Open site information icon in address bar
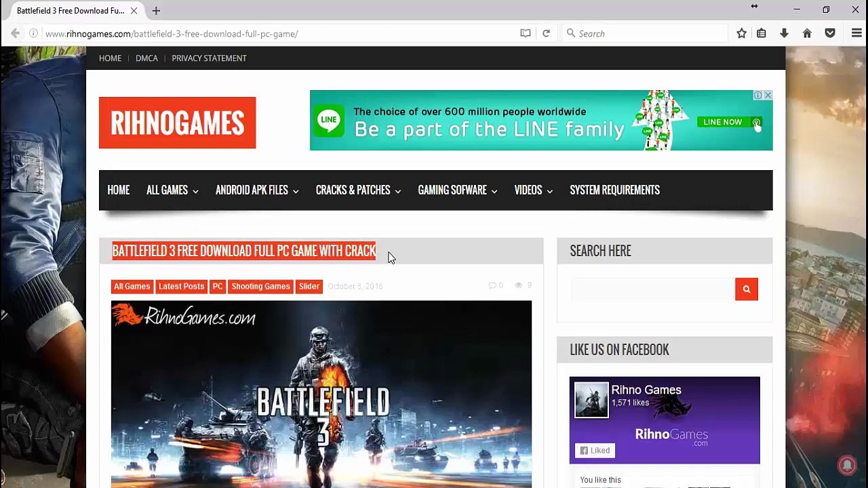The image size is (868, 488). coord(33,33)
